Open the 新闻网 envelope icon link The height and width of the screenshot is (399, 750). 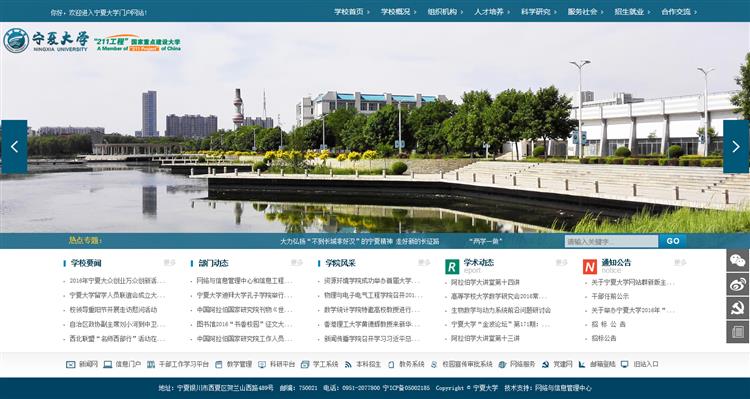70,365
